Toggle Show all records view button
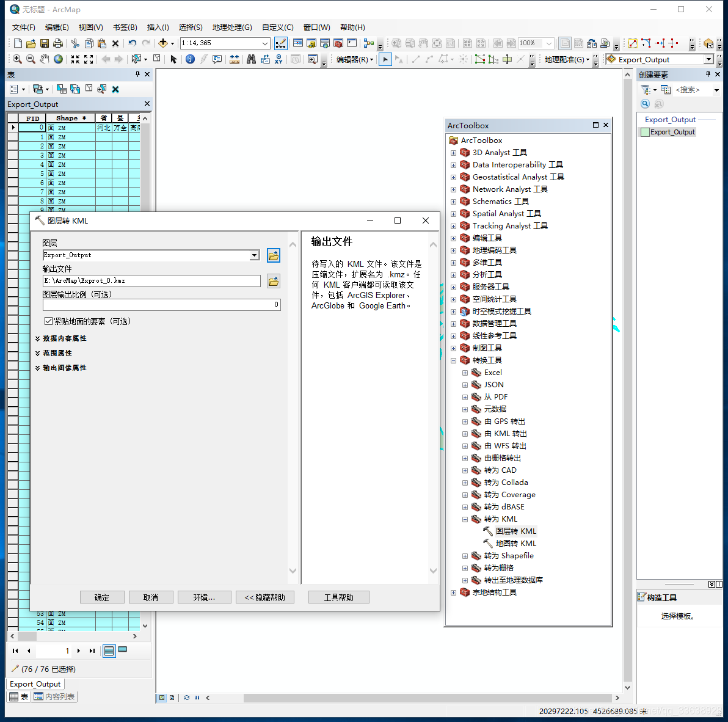 click(x=109, y=651)
